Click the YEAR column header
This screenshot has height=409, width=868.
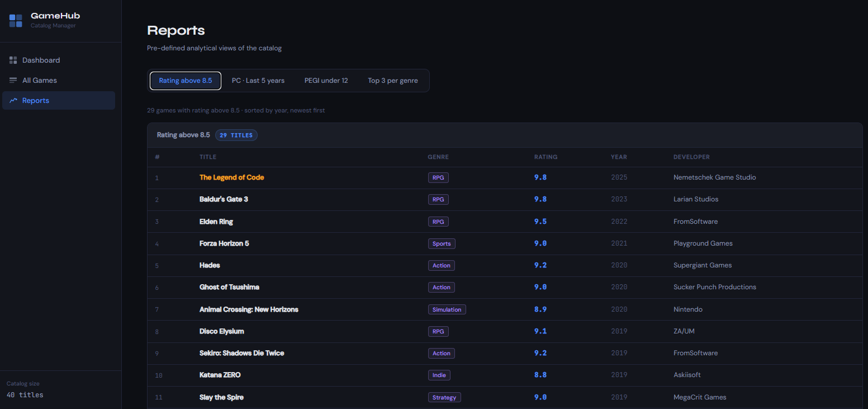[619, 157]
